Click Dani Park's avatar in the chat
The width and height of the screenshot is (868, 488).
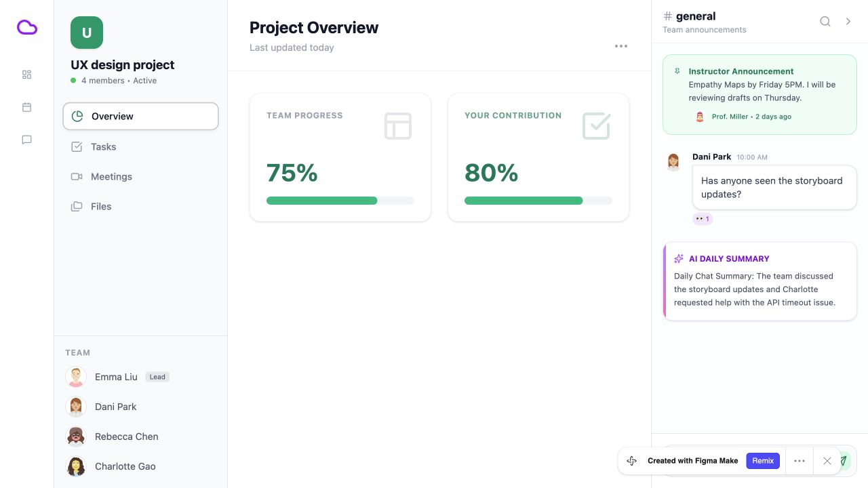coord(673,161)
